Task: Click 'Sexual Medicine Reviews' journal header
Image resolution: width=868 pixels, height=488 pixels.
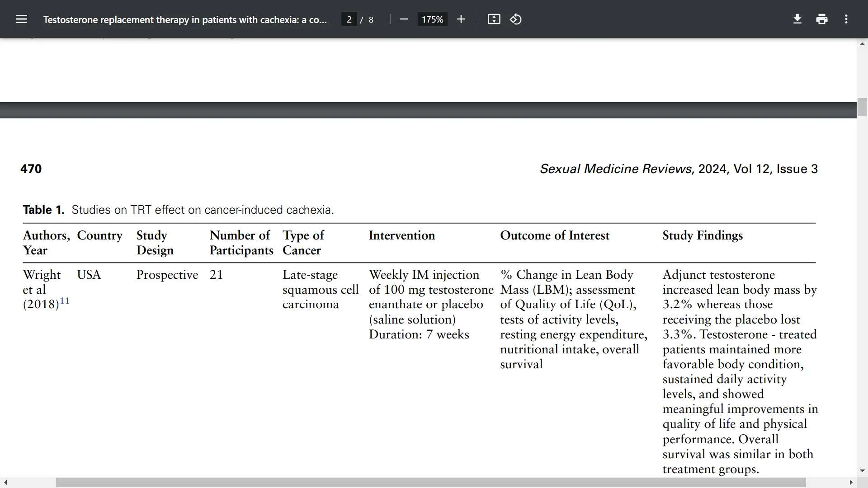Action: click(x=616, y=169)
